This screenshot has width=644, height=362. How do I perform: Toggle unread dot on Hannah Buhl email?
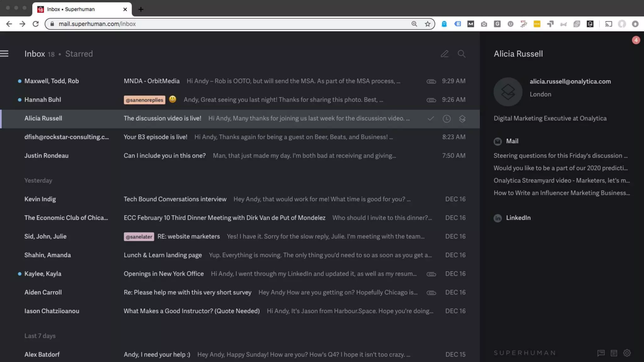tap(19, 100)
